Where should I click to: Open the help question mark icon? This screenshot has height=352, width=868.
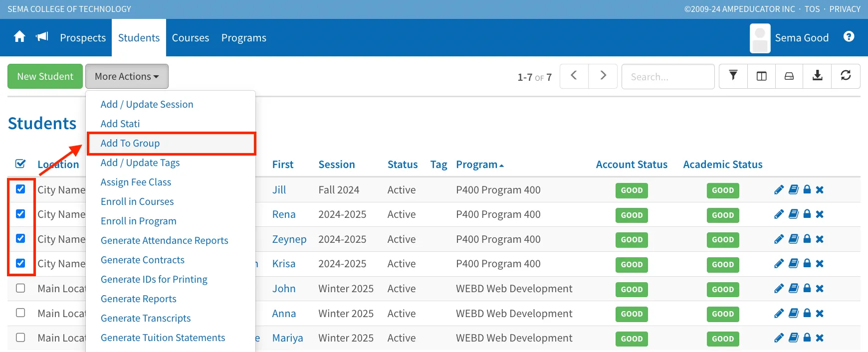(849, 37)
